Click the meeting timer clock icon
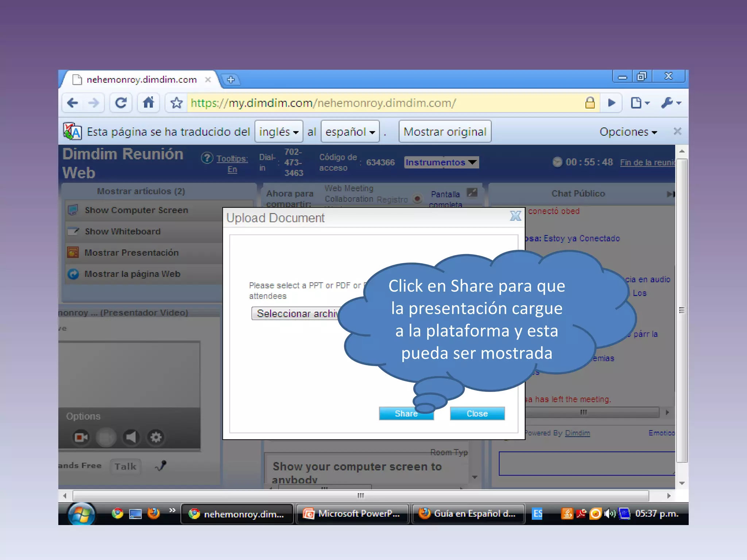The height and width of the screenshot is (560, 747). point(557,162)
